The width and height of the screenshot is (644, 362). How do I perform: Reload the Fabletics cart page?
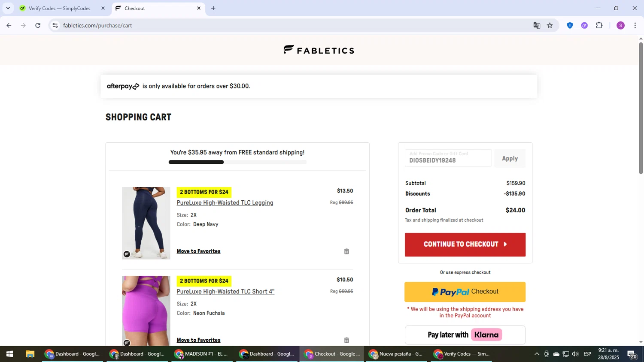coord(38,25)
